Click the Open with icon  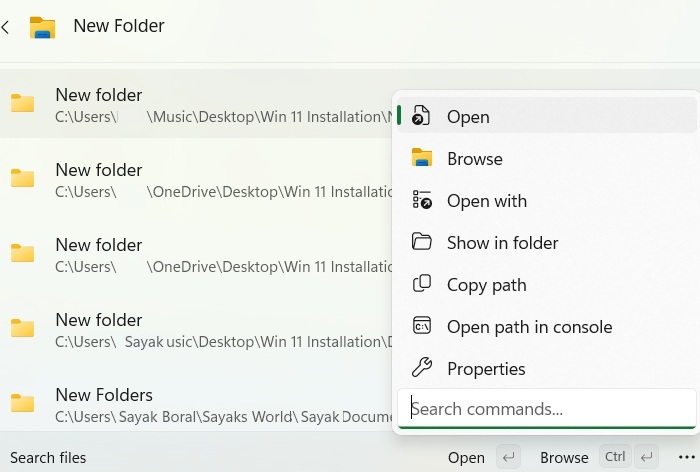tap(422, 200)
